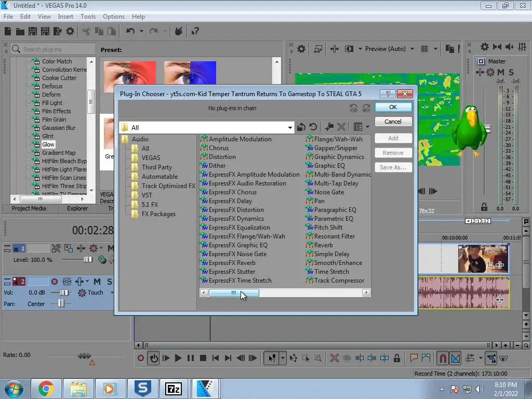
Task: Click the event pan/crop icon on video clip
Action: pos(490,265)
